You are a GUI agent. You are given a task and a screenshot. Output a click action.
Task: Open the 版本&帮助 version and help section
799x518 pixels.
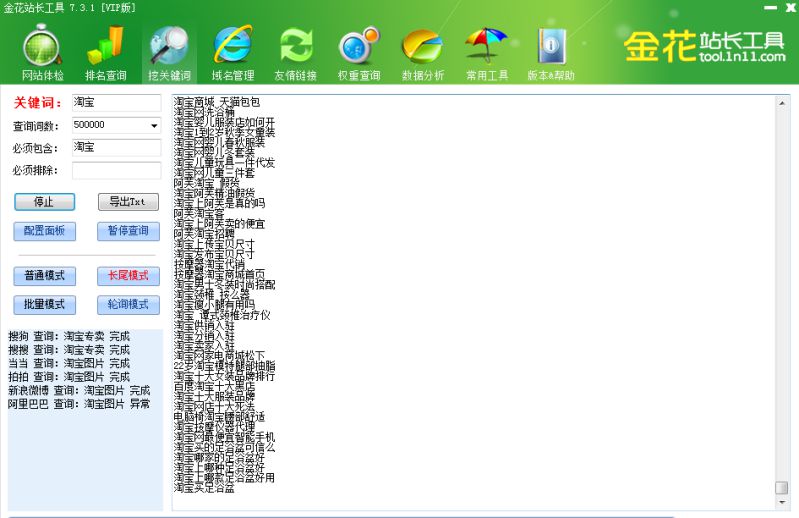(x=551, y=55)
